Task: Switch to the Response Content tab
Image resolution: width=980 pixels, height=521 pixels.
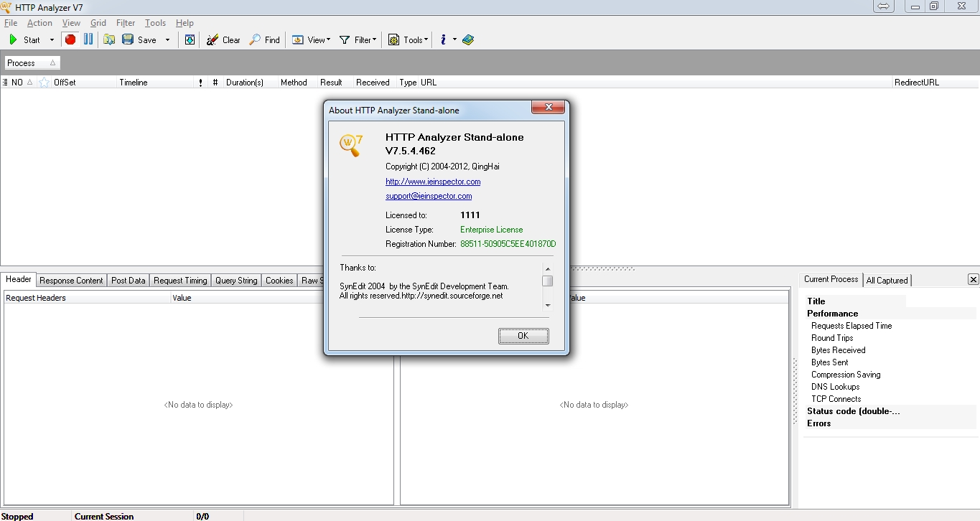Action: point(71,281)
